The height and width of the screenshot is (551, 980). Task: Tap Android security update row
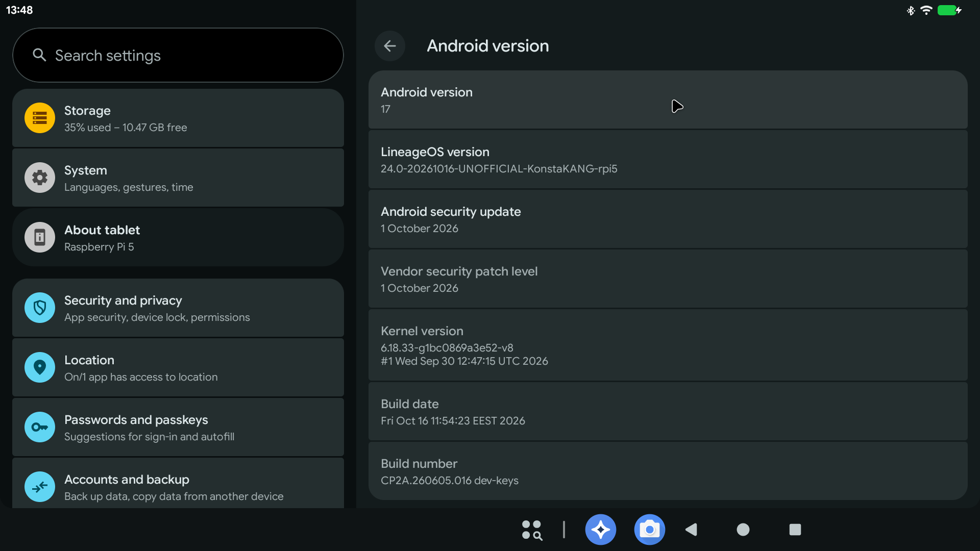[668, 219]
